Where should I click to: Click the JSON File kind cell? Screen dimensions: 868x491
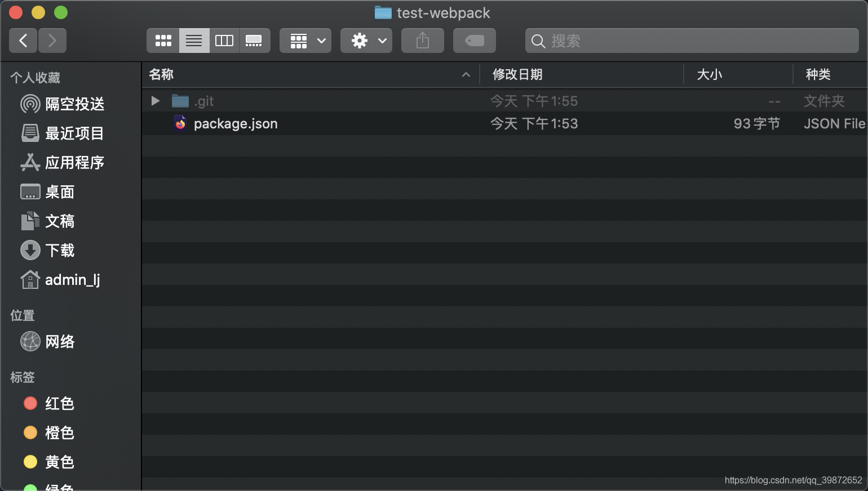[835, 124]
